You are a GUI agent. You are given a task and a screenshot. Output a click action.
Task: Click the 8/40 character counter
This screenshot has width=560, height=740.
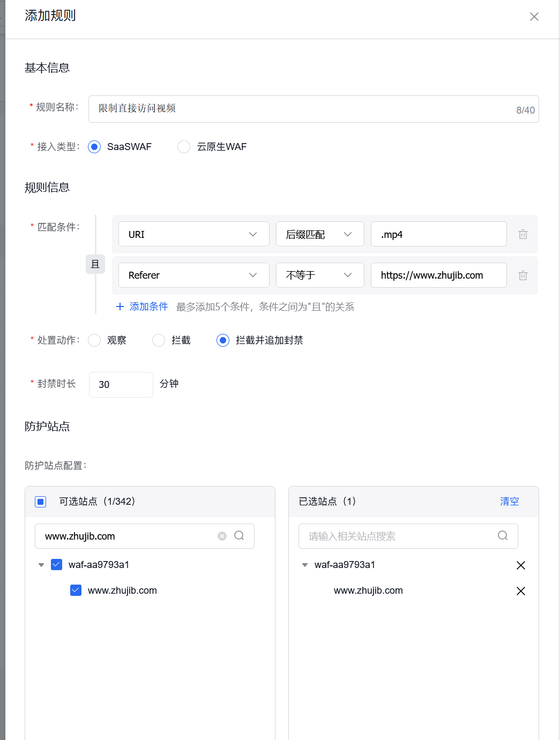(x=525, y=110)
